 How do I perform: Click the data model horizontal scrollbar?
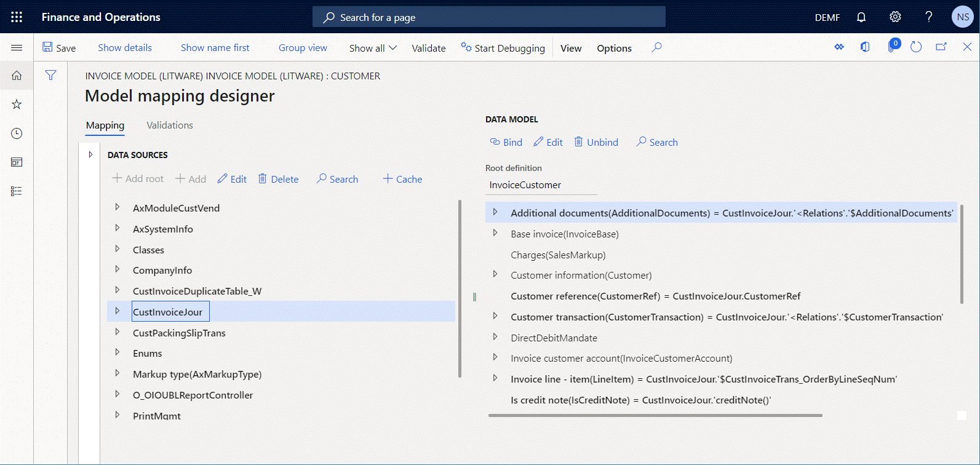click(655, 415)
